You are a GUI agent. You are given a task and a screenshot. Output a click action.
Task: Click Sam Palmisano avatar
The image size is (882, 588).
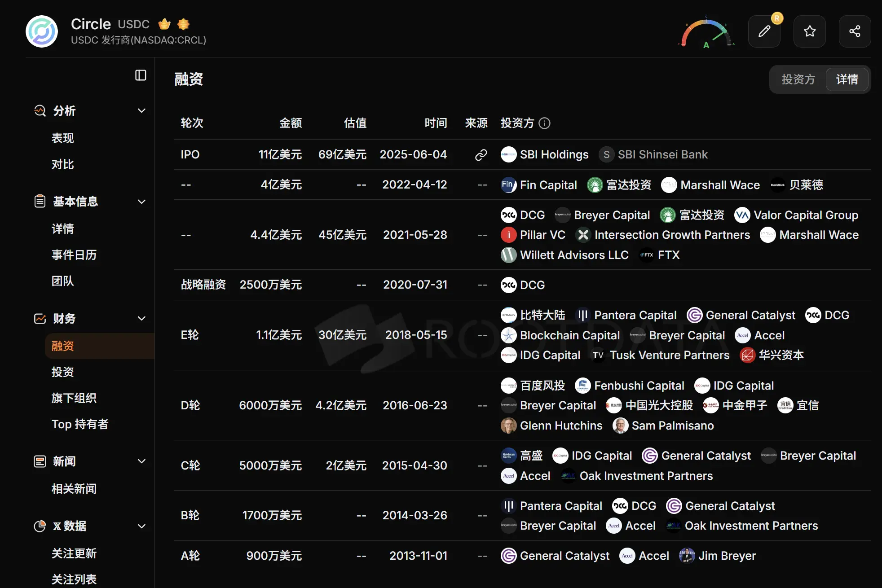tap(620, 426)
